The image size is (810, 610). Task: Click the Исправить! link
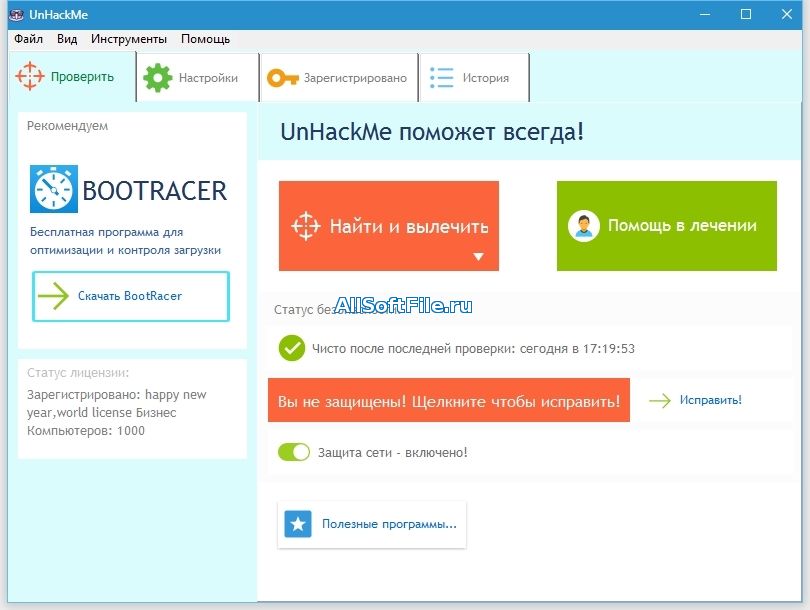pos(710,400)
